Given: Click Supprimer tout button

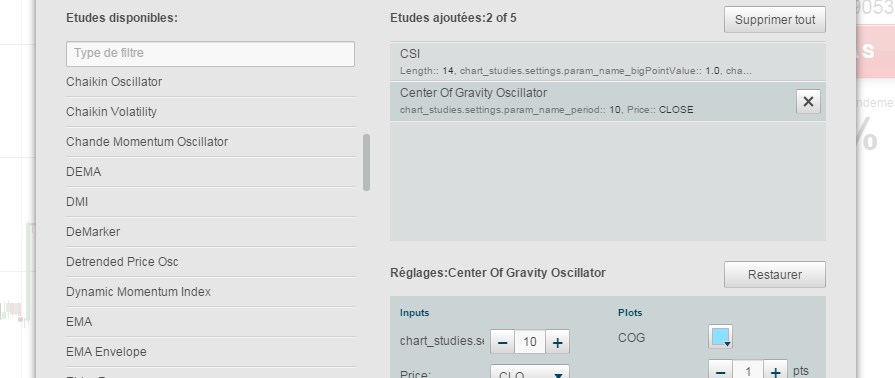Looking at the screenshot, I should click(775, 20).
